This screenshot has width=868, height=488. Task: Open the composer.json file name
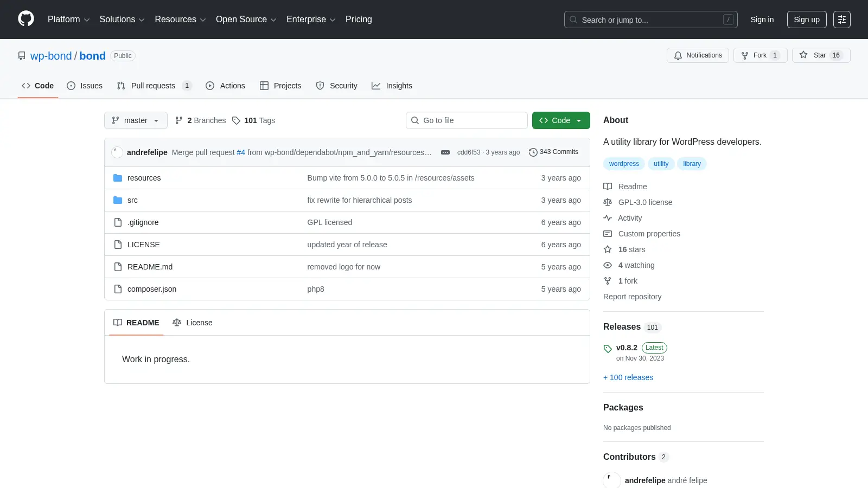click(152, 289)
